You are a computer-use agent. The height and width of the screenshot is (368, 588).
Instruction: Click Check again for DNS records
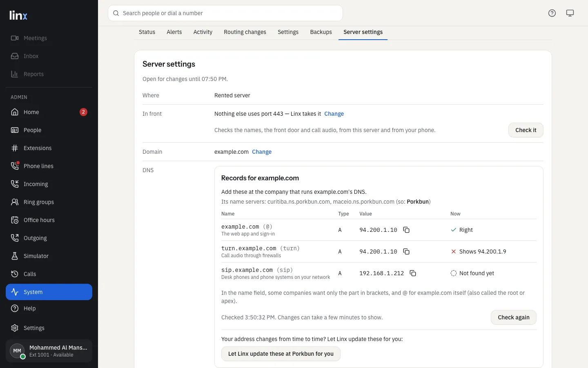click(514, 317)
